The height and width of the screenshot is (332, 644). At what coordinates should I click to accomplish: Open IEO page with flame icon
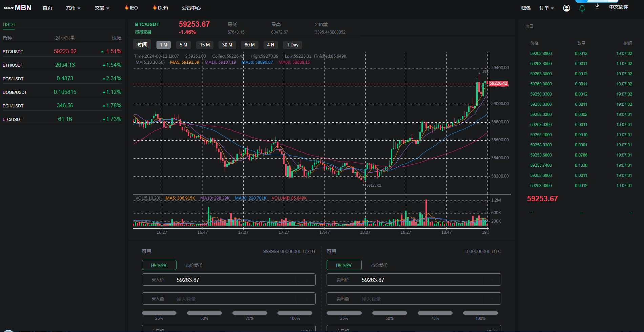[131, 8]
